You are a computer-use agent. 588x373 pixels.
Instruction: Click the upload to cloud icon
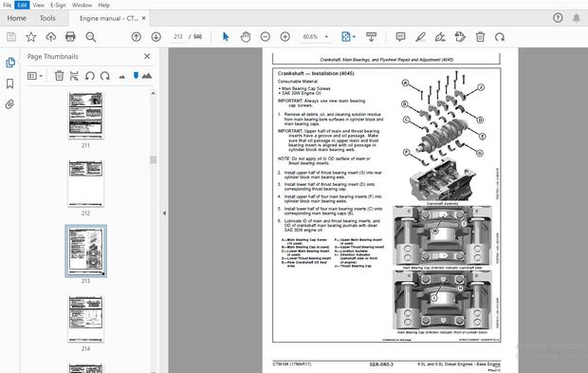tap(50, 36)
